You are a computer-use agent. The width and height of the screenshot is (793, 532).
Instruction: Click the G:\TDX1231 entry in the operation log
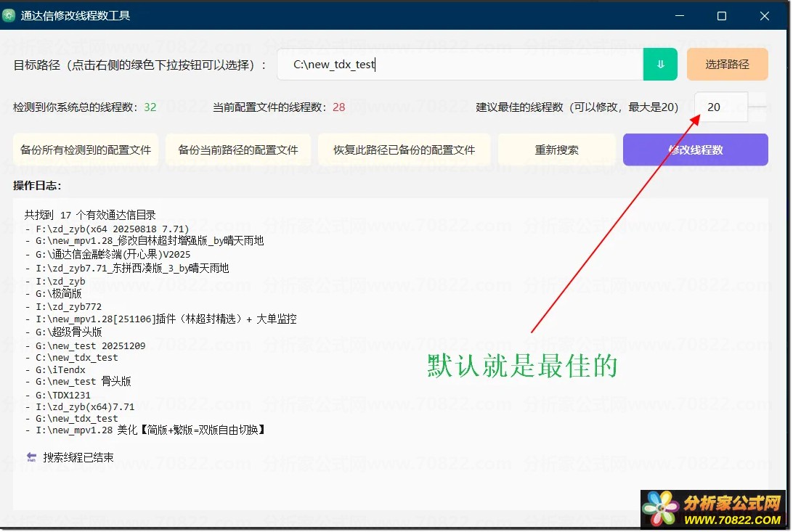pos(65,396)
